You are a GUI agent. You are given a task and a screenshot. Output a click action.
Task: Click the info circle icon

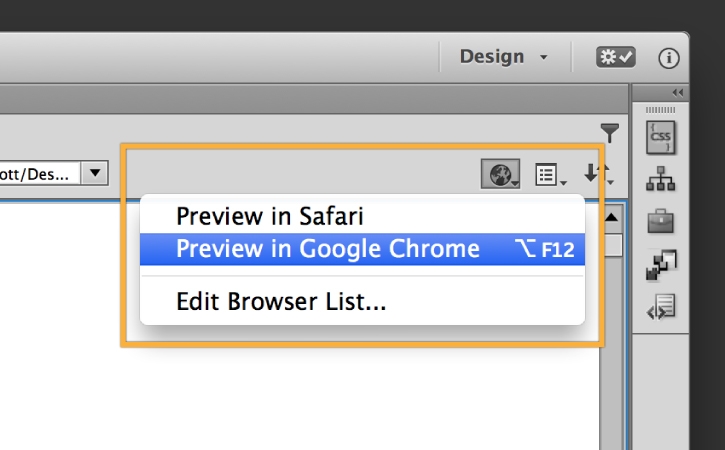(x=669, y=58)
